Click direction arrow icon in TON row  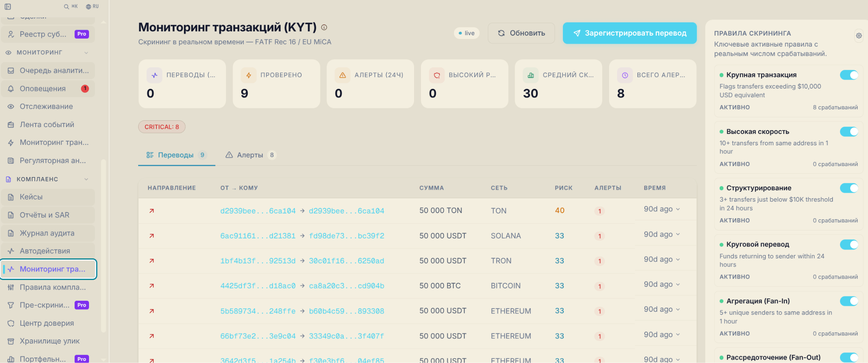point(151,211)
